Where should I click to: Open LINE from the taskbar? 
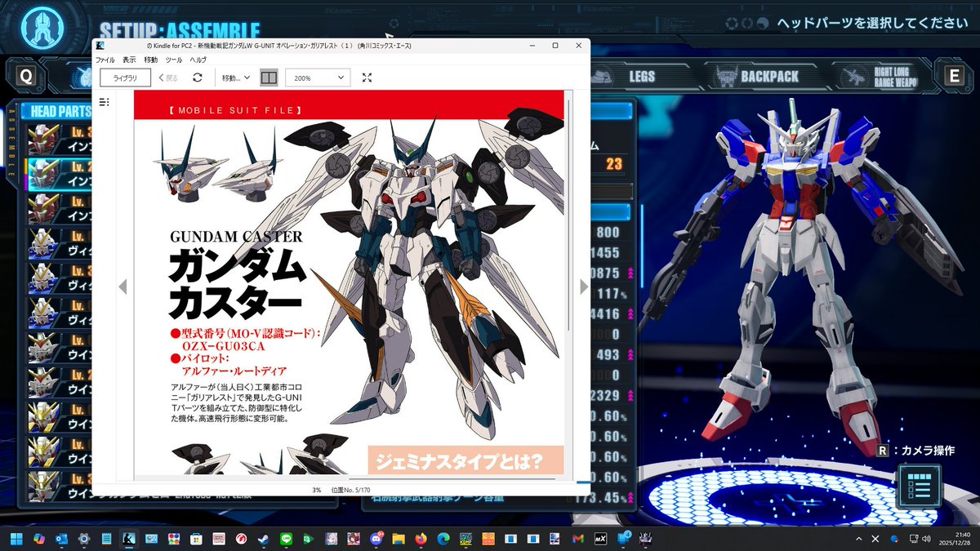(x=287, y=539)
